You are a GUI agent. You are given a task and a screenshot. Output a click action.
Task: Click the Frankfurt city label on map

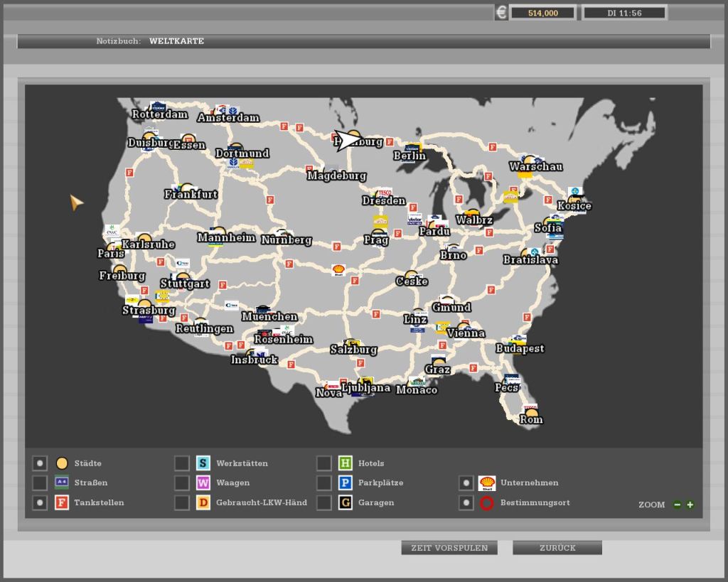tap(191, 194)
